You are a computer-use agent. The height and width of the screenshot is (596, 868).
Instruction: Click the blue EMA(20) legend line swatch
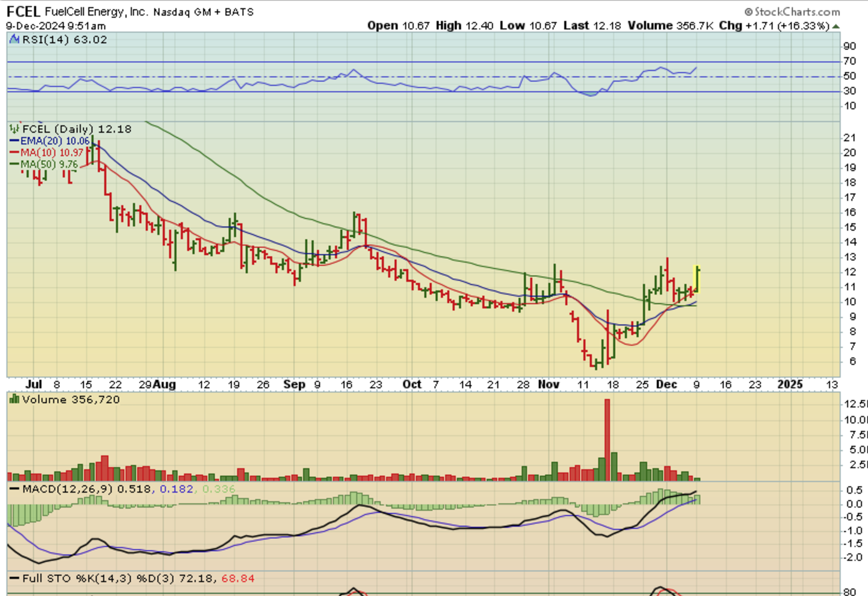coord(14,141)
